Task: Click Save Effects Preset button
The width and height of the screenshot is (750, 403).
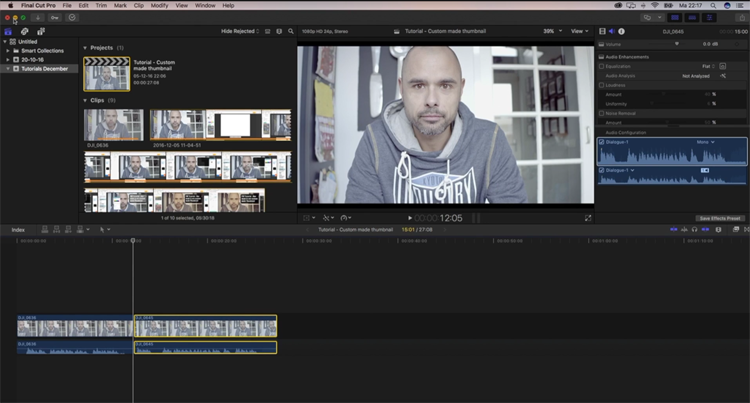Action: [x=719, y=218]
